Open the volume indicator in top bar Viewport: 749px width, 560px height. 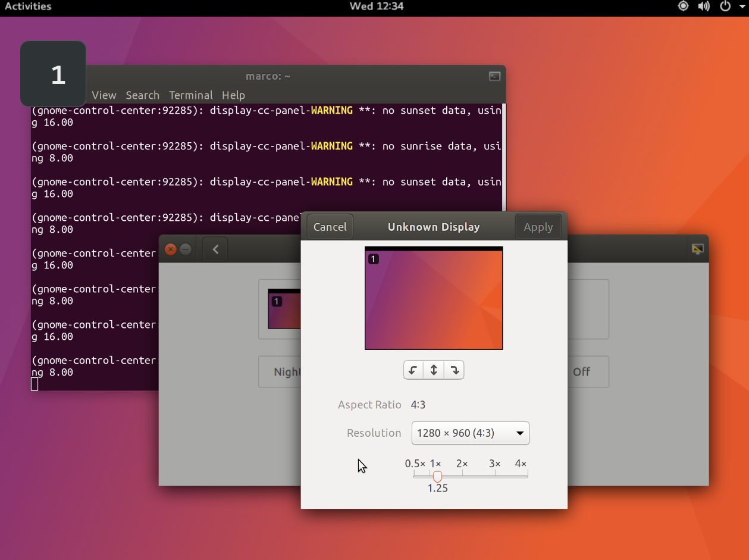(x=704, y=7)
